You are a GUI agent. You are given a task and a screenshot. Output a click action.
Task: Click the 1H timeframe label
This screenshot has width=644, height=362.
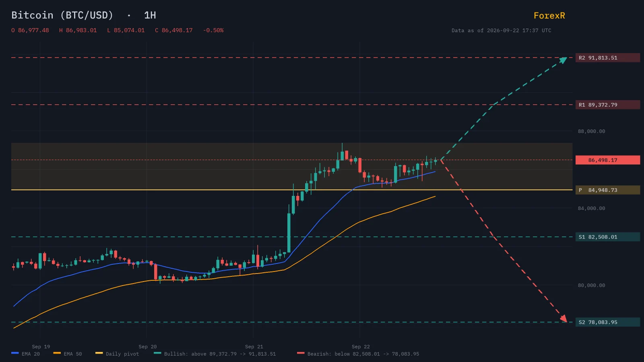150,15
